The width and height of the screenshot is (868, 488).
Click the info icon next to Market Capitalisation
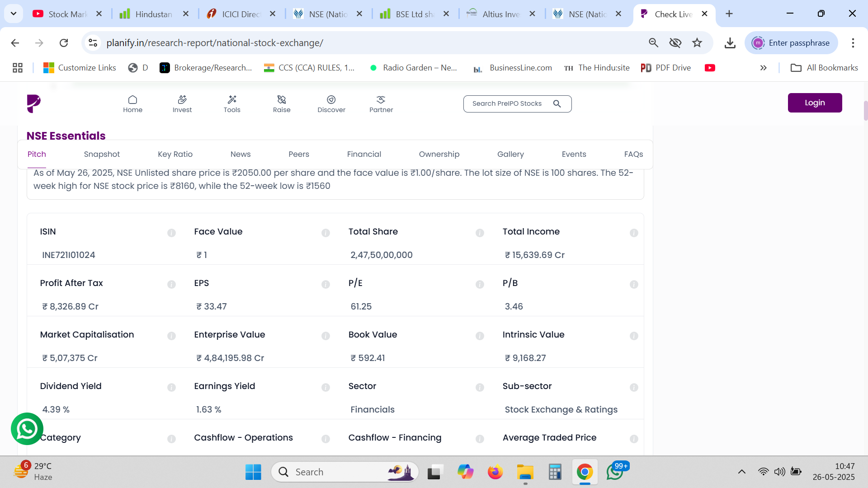pos(171,336)
